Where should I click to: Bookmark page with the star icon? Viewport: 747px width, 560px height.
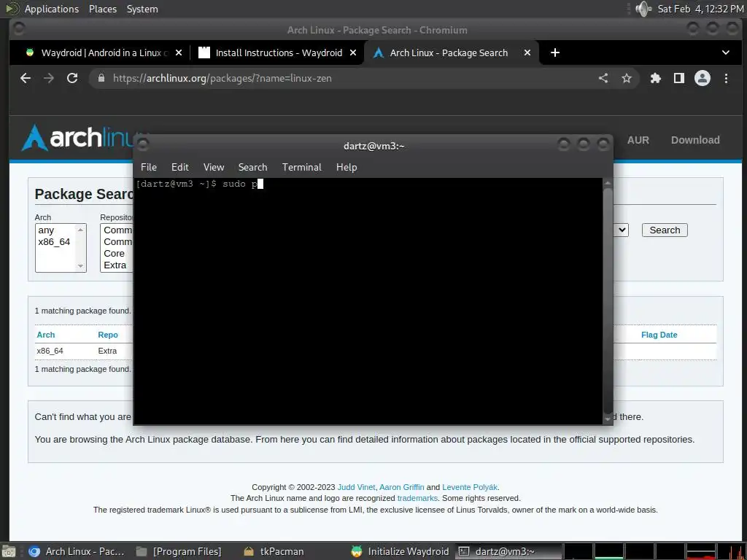(627, 78)
